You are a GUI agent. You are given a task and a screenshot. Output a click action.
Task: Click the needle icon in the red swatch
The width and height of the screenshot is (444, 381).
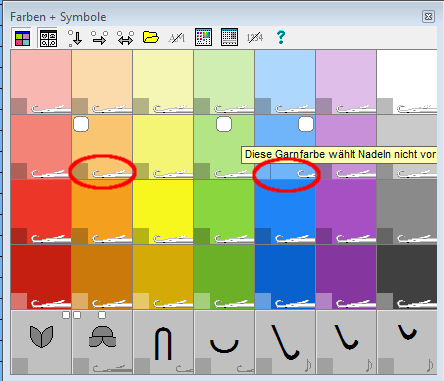click(x=51, y=238)
